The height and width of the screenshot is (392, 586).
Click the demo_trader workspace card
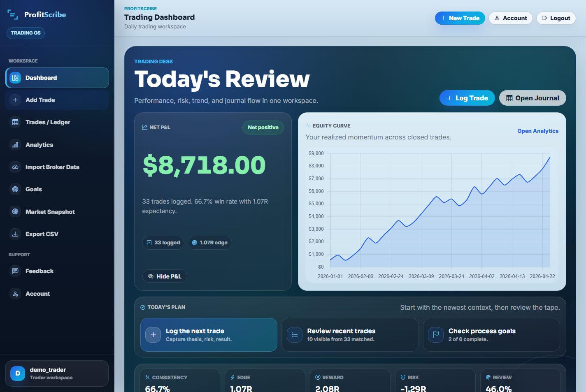tap(57, 373)
